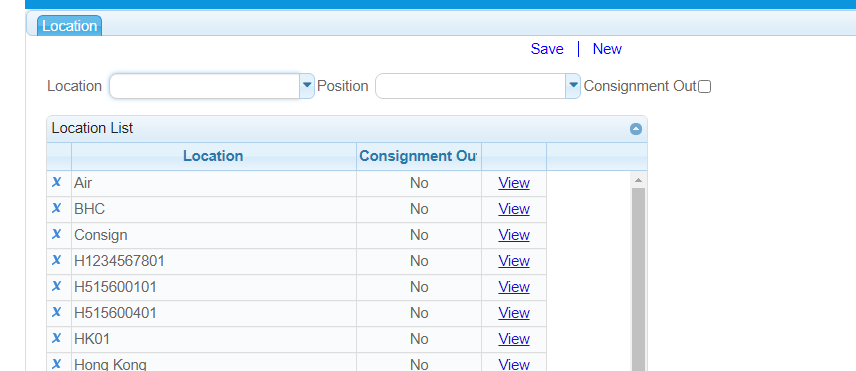Tick the Consignment Out checkbox

click(x=705, y=87)
